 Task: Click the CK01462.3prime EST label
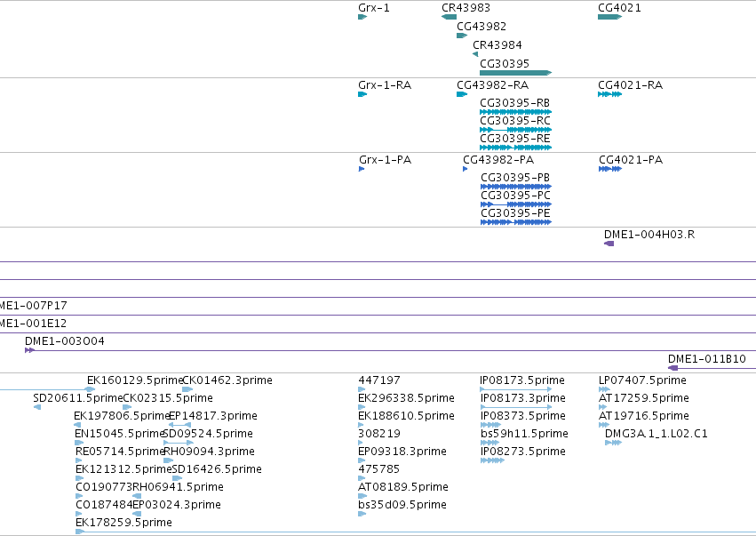227,380
